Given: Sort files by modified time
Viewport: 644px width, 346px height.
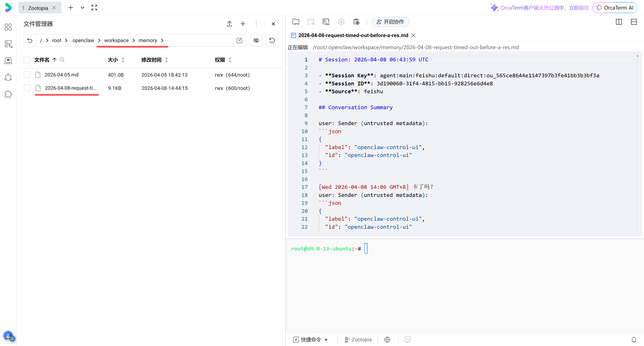Looking at the screenshot, I should click(167, 60).
